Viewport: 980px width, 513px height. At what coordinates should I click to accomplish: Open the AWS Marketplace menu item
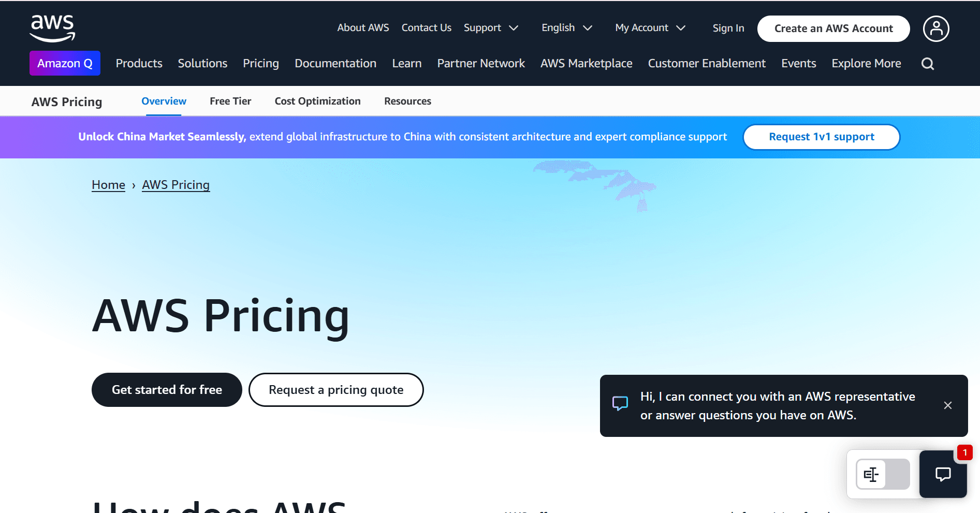(x=586, y=63)
